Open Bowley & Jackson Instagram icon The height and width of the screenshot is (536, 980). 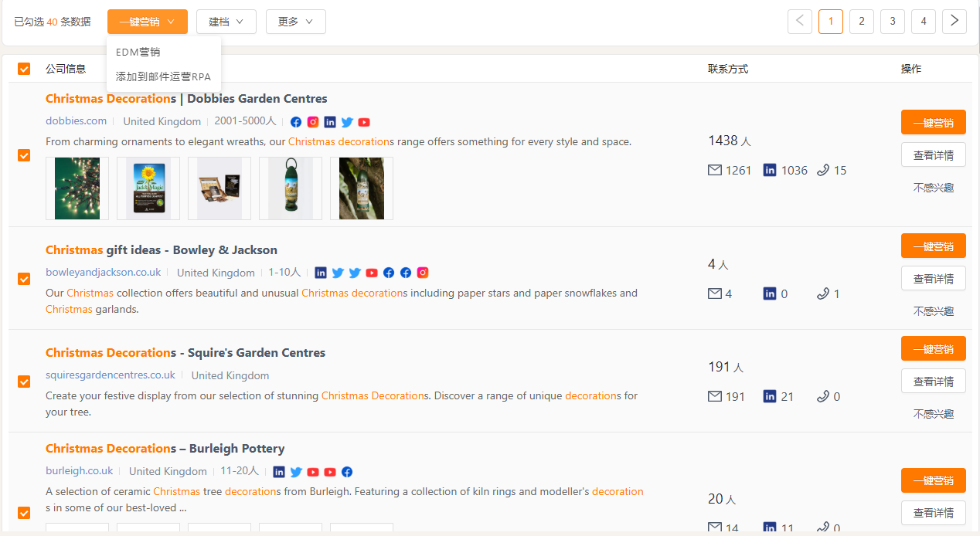[x=423, y=273]
